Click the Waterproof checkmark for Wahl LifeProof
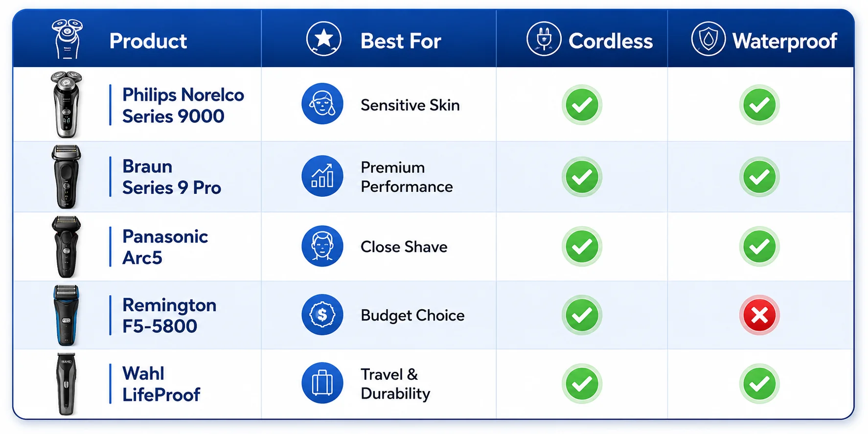Screen dimensions: 868x434 click(759, 384)
